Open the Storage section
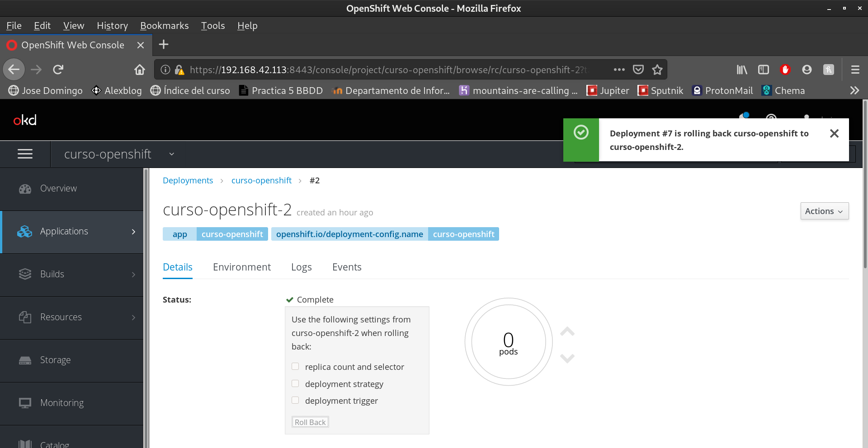Image resolution: width=868 pixels, height=448 pixels. tap(55, 360)
